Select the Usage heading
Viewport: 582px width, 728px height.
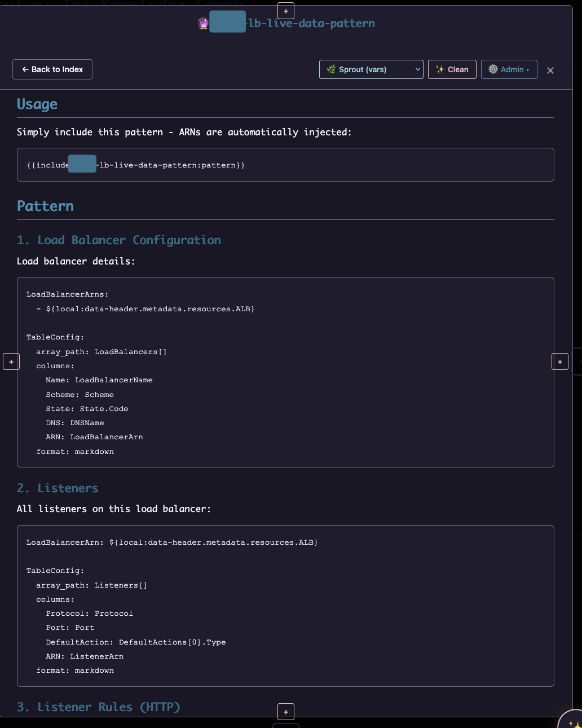pyautogui.click(x=37, y=104)
